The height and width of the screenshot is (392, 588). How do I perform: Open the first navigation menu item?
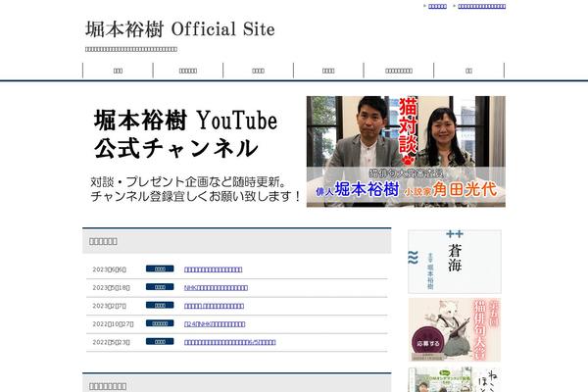pyautogui.click(x=118, y=71)
